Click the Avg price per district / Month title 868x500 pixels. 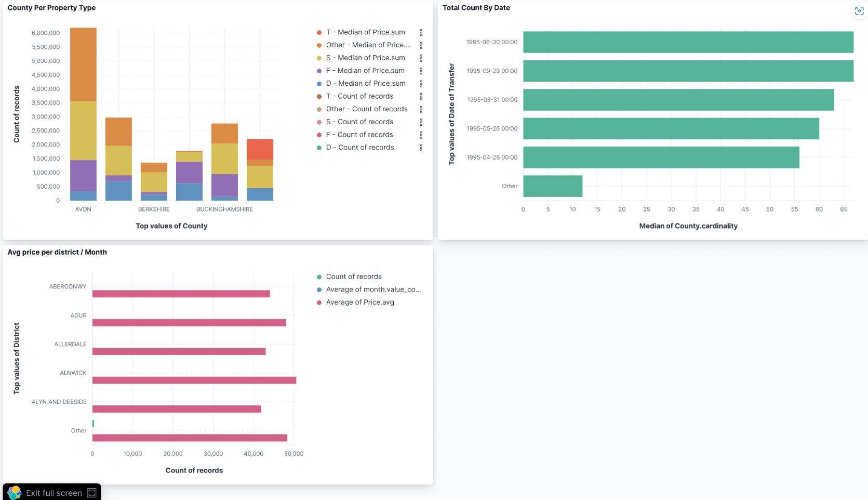coord(57,252)
